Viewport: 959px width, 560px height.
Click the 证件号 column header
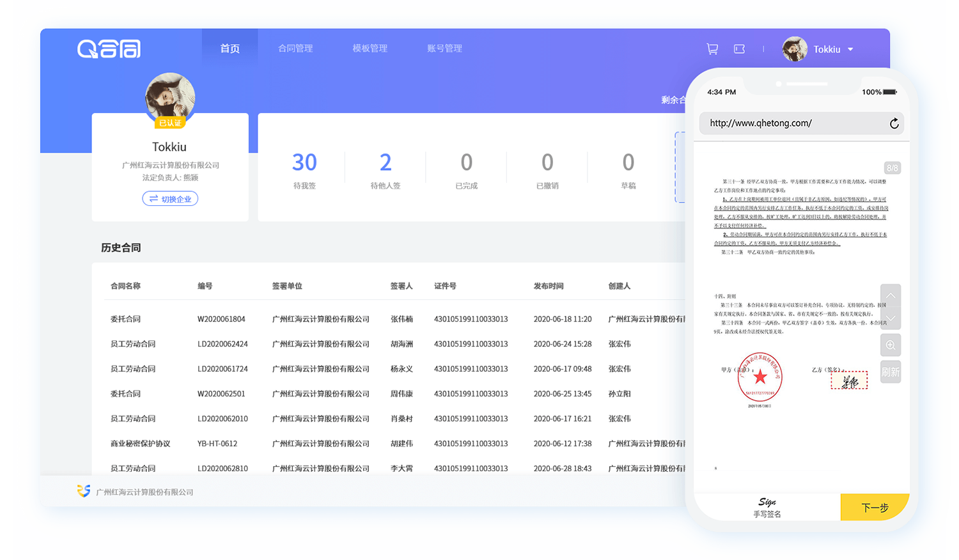(x=445, y=286)
